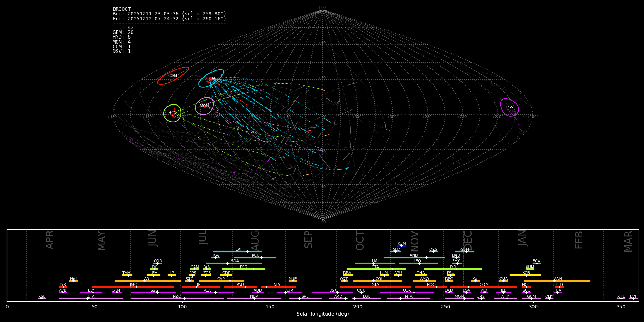Screen dimensions: 644x322
Task: Click the PER shower label in timeline
Action: click(244, 267)
